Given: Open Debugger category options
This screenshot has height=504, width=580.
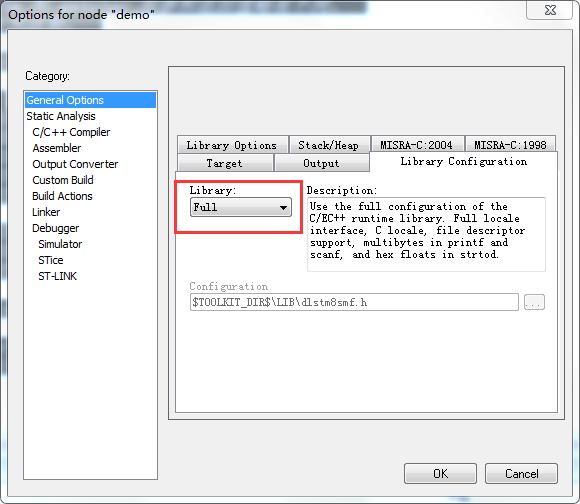Looking at the screenshot, I should tap(55, 228).
